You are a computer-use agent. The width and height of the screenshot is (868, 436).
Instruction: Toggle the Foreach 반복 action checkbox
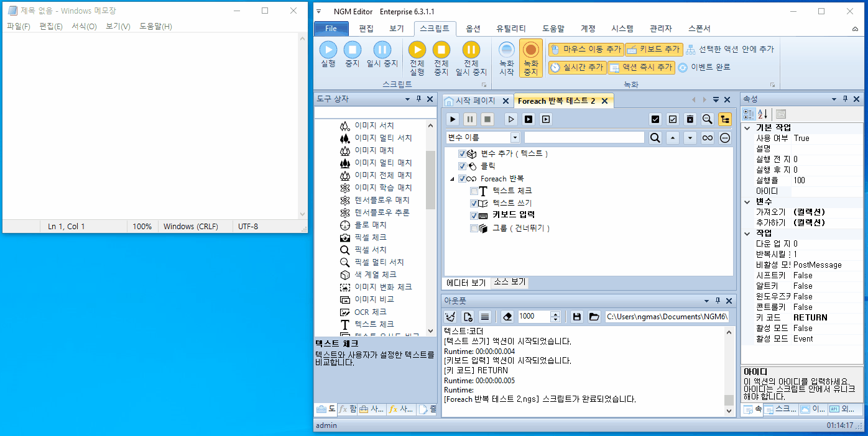pyautogui.click(x=462, y=179)
